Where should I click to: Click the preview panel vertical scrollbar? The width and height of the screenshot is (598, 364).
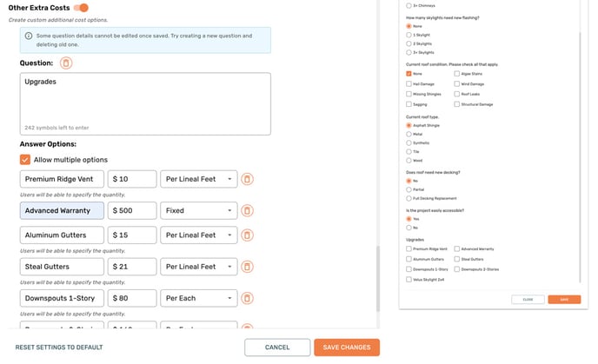(580, 157)
